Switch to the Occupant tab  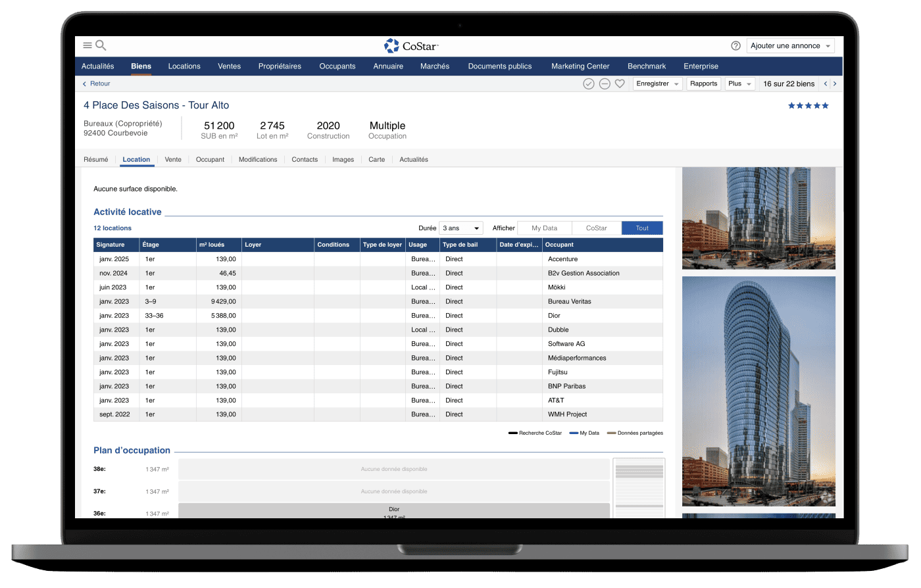click(x=210, y=160)
